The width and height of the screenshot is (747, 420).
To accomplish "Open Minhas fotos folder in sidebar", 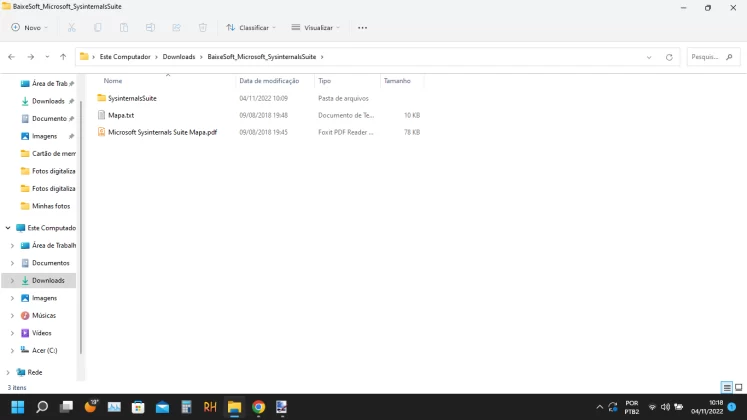I will [x=48, y=206].
